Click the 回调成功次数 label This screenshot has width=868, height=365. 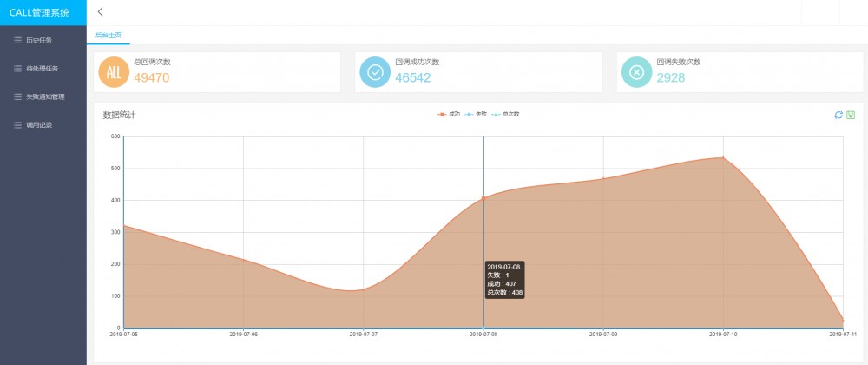tap(418, 62)
